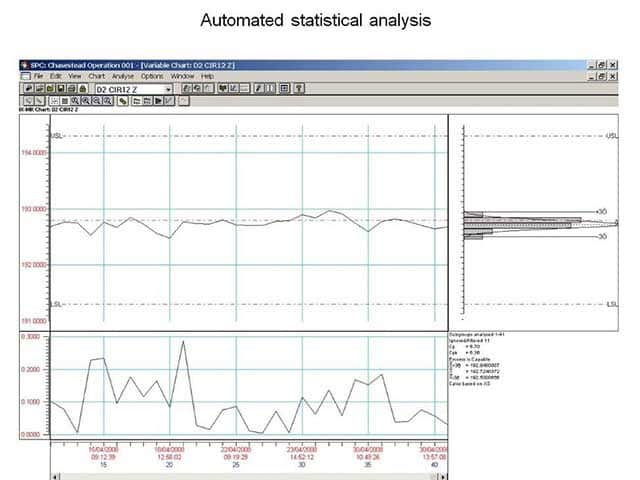Click the help question mark toolbar icon
Viewport: 640px width, 480px height.
tap(299, 88)
